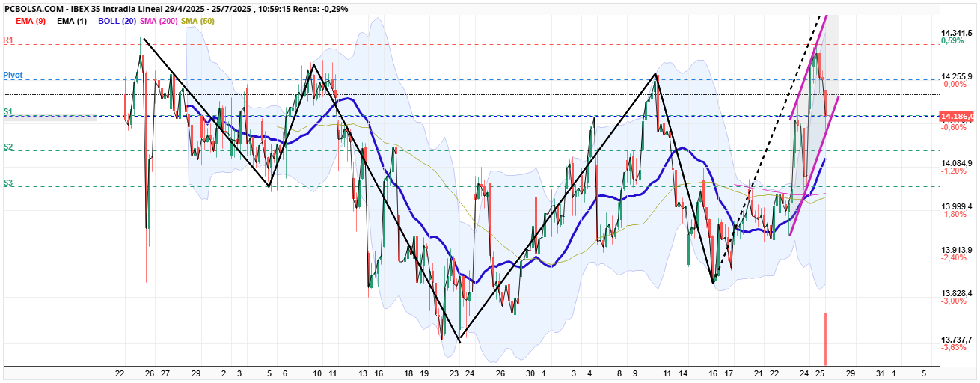Select the -2,40% percentage label
The width and height of the screenshot is (980, 383).
click(x=954, y=258)
